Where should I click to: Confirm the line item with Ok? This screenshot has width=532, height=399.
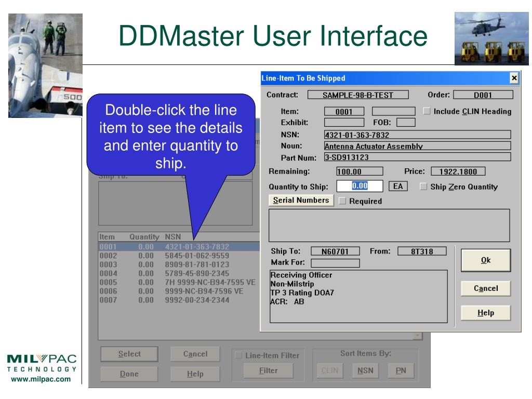pyautogui.click(x=486, y=260)
